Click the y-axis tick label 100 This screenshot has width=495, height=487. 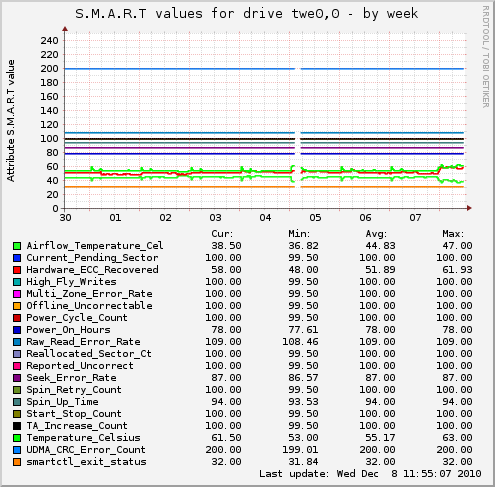click(49, 139)
